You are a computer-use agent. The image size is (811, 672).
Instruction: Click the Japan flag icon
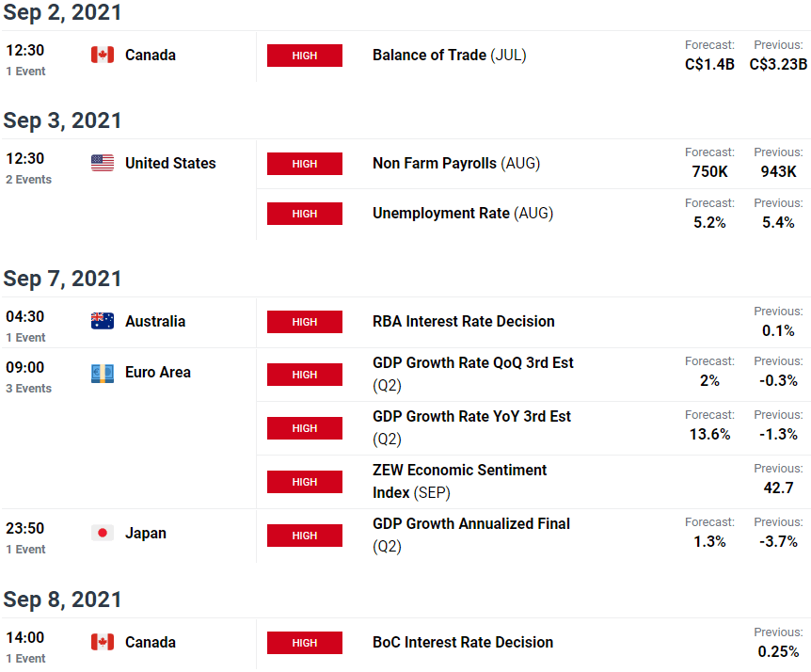103,533
